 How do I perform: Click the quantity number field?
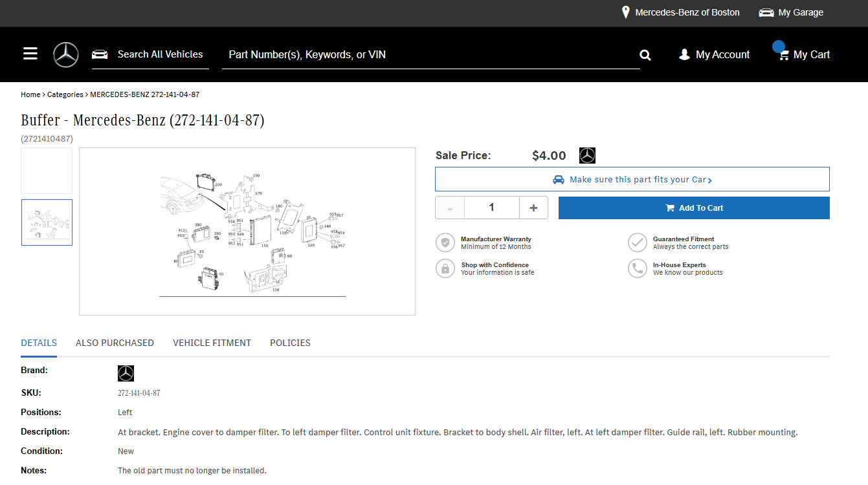492,208
